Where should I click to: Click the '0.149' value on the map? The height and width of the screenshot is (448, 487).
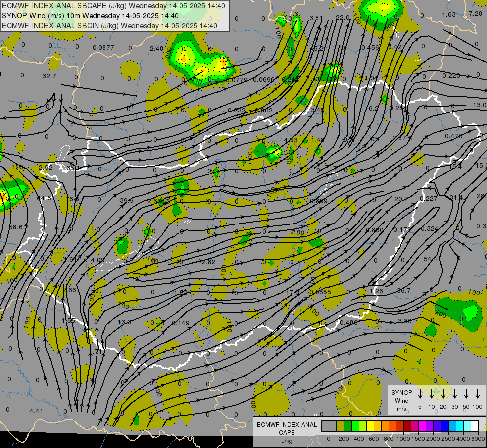click(x=181, y=323)
